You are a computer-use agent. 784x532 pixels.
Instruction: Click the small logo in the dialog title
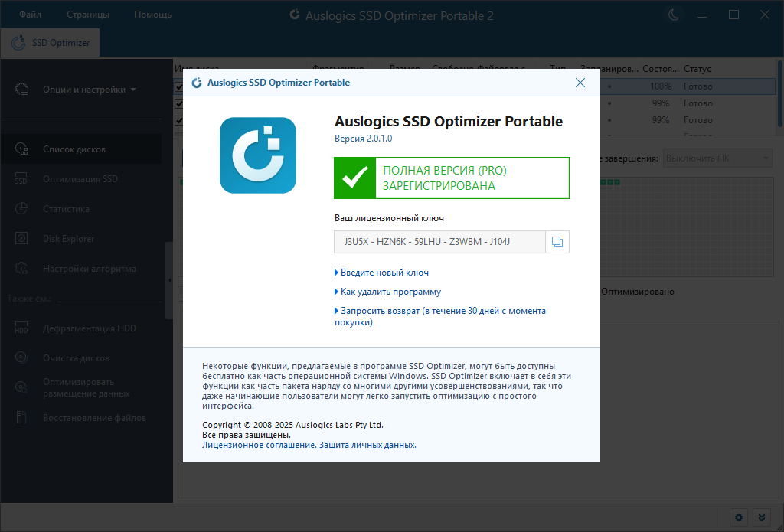coord(197,83)
